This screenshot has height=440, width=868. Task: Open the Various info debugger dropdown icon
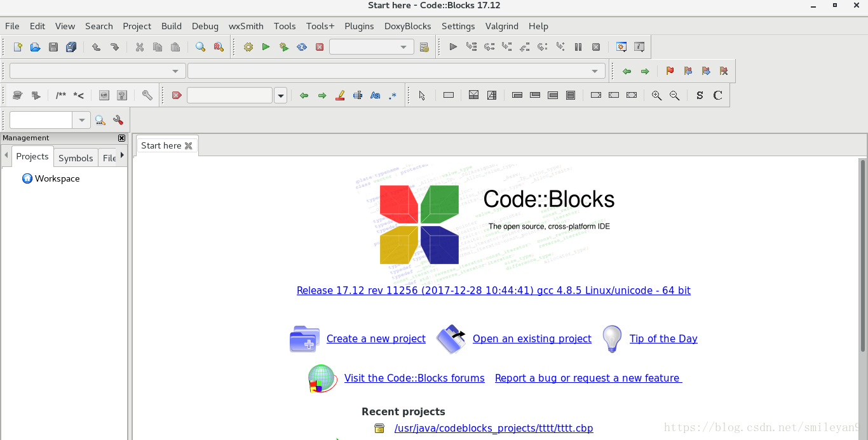639,47
